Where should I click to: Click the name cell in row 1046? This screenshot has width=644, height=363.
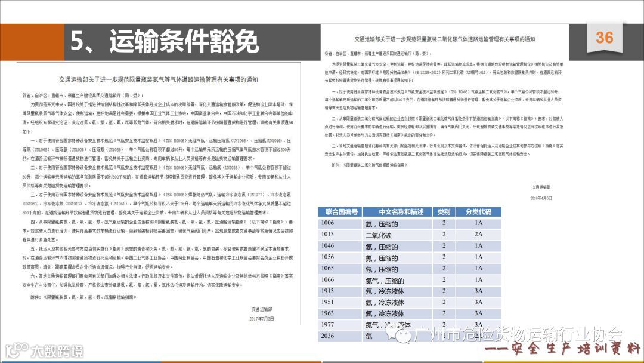coord(397,247)
